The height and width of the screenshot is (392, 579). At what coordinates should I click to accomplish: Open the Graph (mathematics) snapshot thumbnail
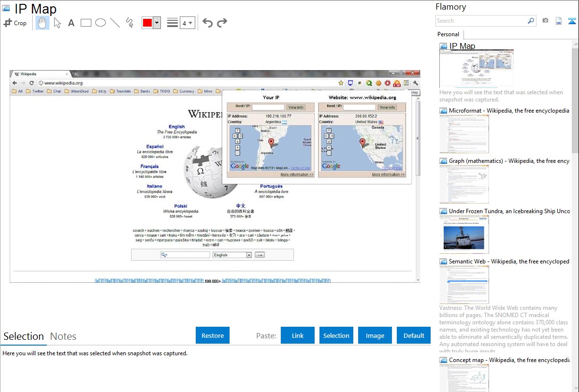pyautogui.click(x=464, y=184)
